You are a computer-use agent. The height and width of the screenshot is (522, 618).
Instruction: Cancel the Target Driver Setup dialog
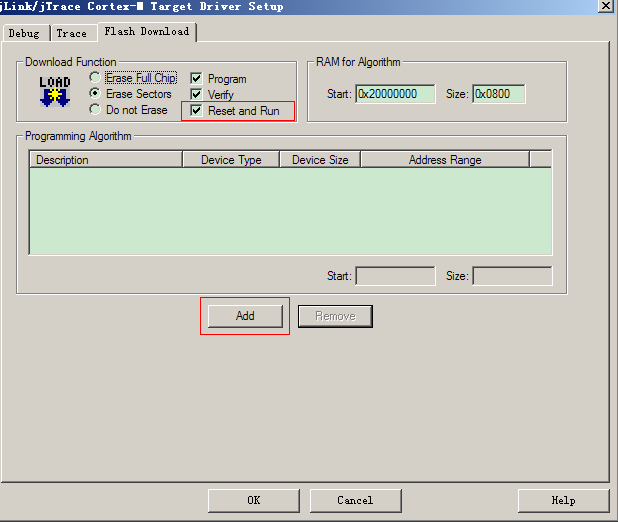point(356,501)
